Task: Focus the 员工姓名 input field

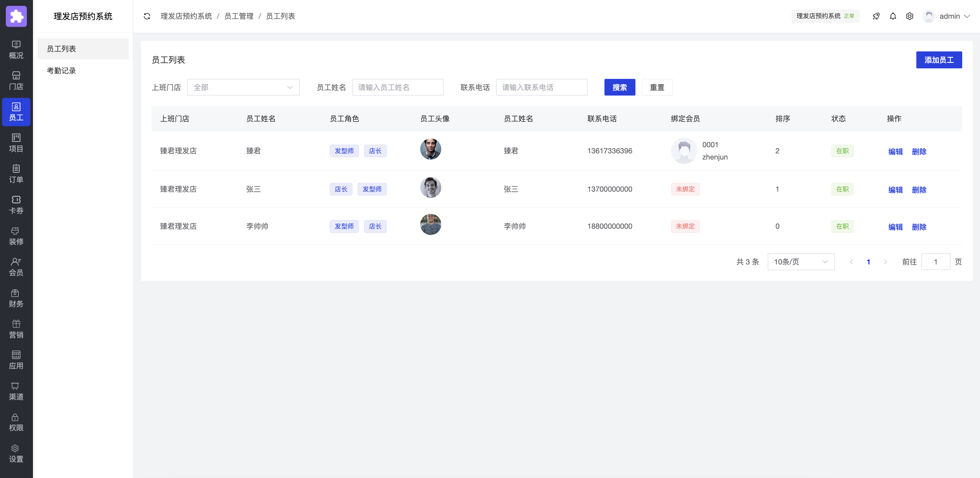Action: (397, 87)
